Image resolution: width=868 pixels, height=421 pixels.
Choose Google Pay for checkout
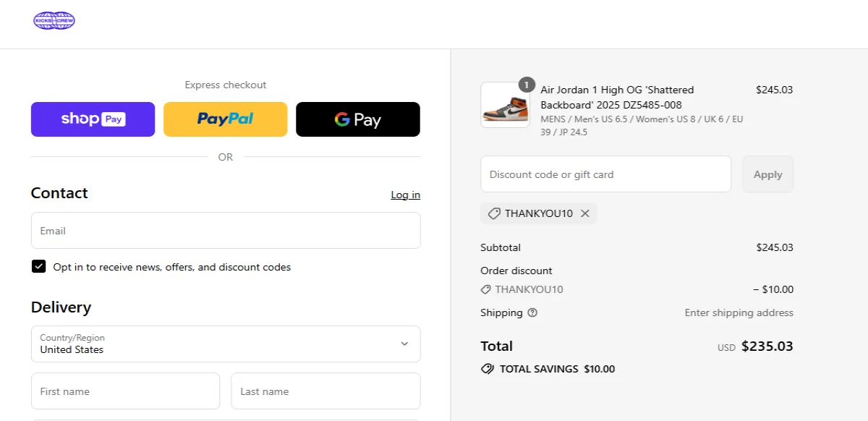pyautogui.click(x=357, y=119)
